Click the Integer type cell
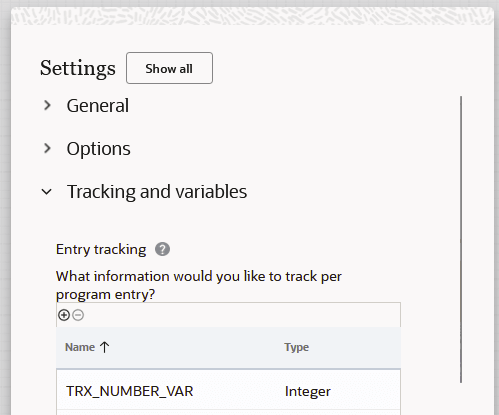The width and height of the screenshot is (499, 415). click(308, 391)
